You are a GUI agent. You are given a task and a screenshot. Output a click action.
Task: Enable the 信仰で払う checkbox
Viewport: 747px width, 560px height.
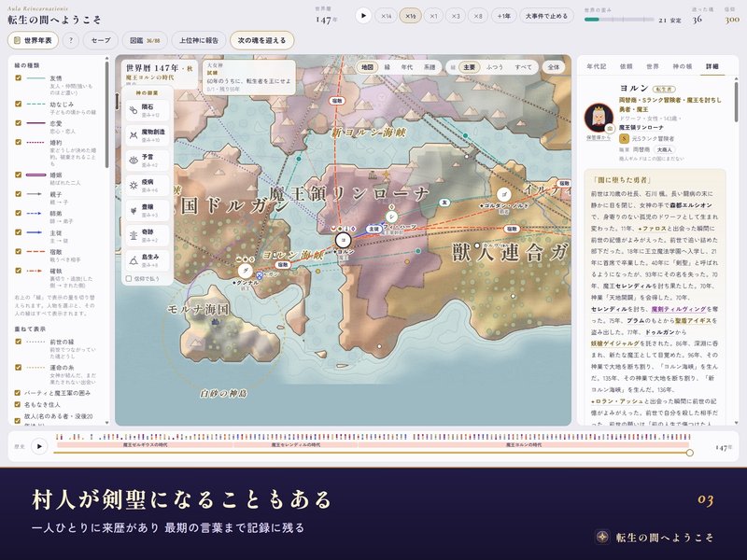(129, 278)
